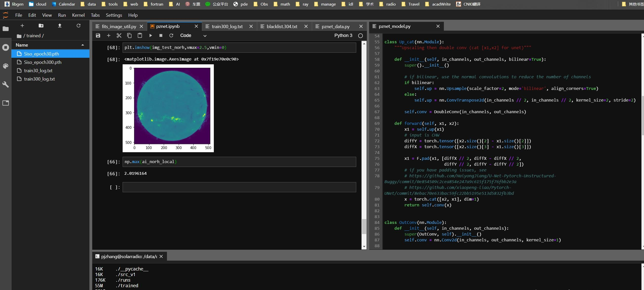Open the Settings menu
The image size is (644, 290).
114,15
